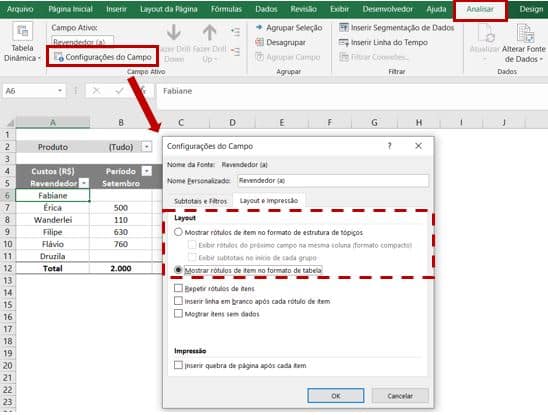
Task: Open the Exibir tab
Action: [x=339, y=9]
